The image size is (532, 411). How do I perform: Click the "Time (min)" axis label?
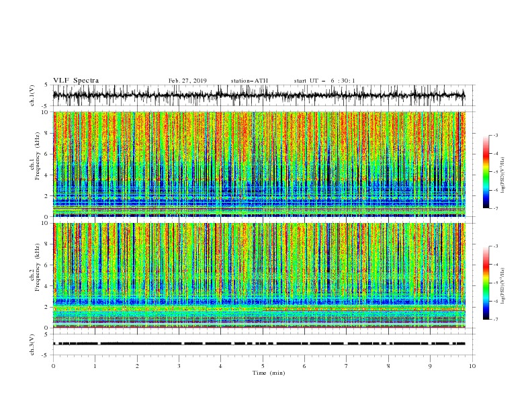point(269,373)
